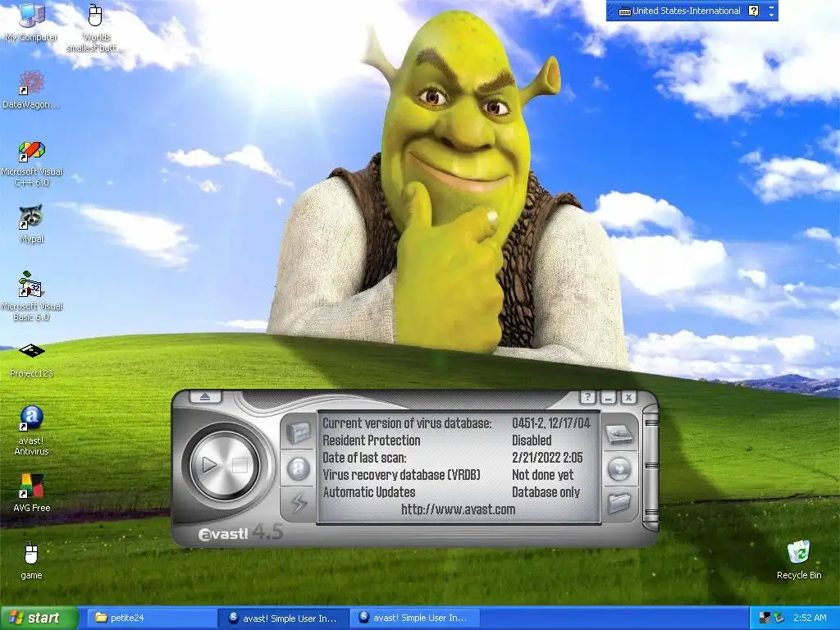Switch to petite24 folder in taskbar
This screenshot has height=630, width=840.
click(x=151, y=618)
